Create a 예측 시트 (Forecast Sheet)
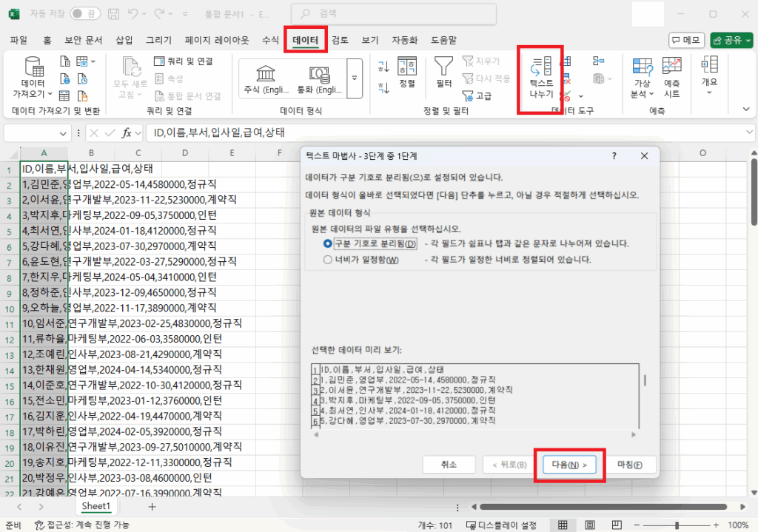 coord(671,78)
